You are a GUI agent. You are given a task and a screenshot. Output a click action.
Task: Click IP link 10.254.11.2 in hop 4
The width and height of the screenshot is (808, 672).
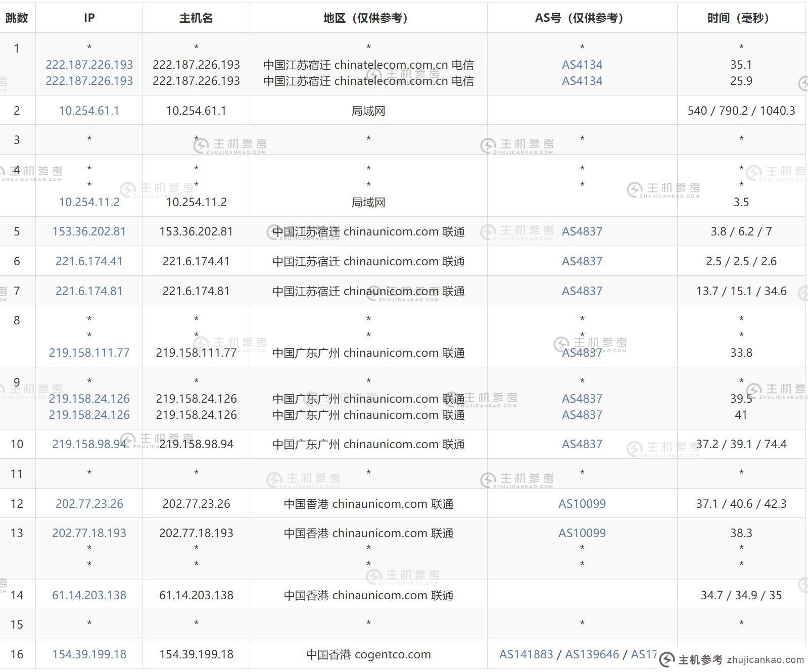click(x=89, y=202)
